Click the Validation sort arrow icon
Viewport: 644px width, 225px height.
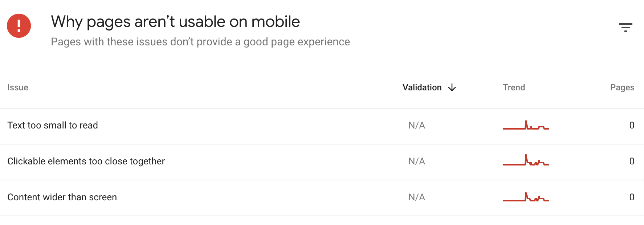(452, 87)
